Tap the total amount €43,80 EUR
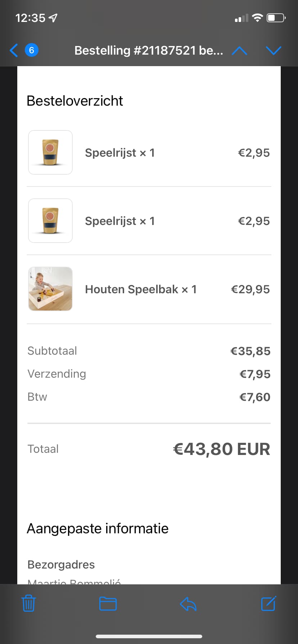This screenshot has width=298, height=644. [x=221, y=449]
